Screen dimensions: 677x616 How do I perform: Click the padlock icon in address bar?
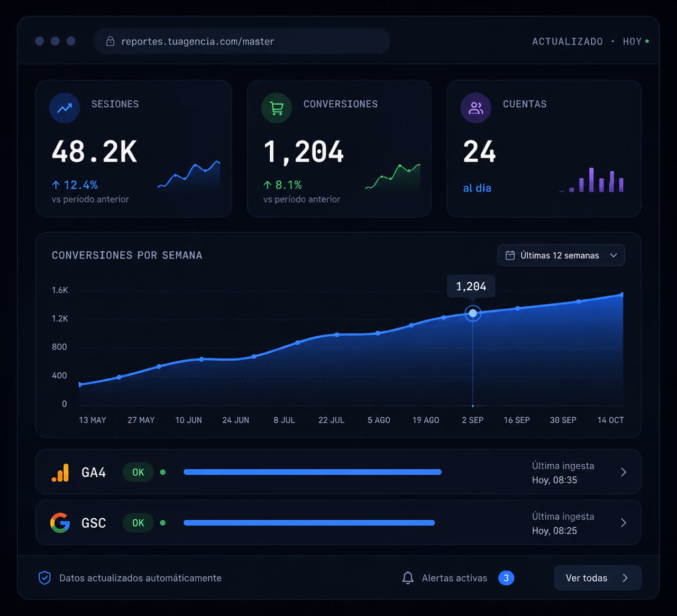tap(110, 41)
